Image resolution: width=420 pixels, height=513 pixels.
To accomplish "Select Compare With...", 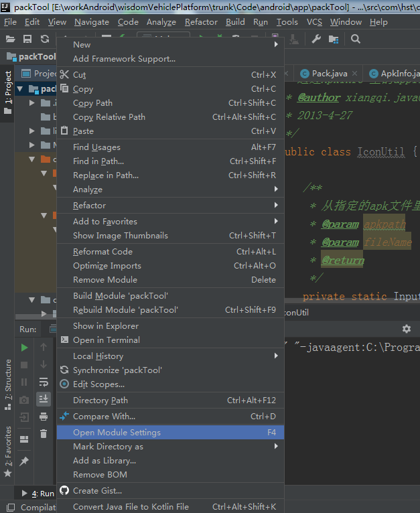I will tap(170, 417).
